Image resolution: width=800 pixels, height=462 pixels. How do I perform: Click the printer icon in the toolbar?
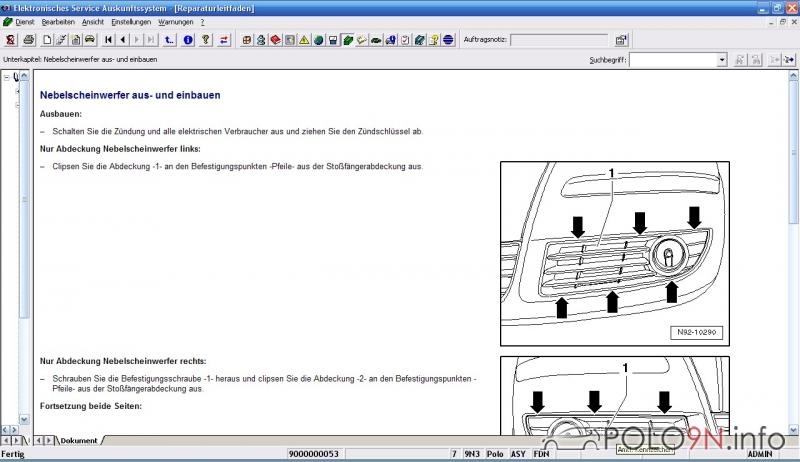(x=29, y=40)
